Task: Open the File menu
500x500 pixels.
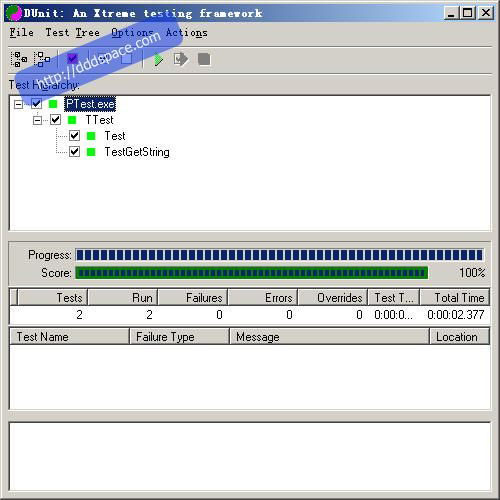Action: coord(21,33)
